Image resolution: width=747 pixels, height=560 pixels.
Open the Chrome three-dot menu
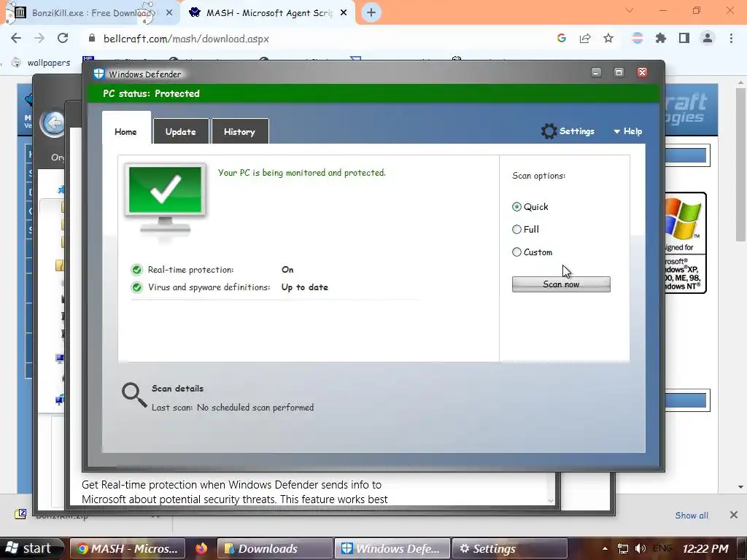coord(731,38)
